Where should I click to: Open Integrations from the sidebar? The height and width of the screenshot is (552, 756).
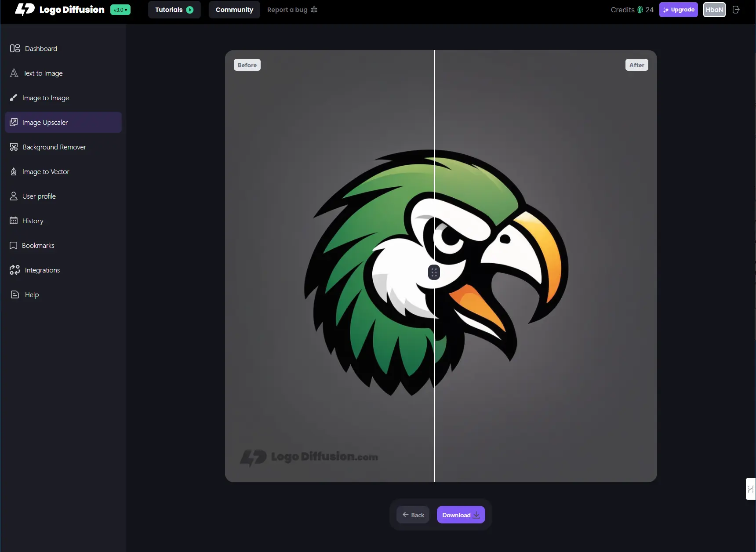(x=63, y=270)
